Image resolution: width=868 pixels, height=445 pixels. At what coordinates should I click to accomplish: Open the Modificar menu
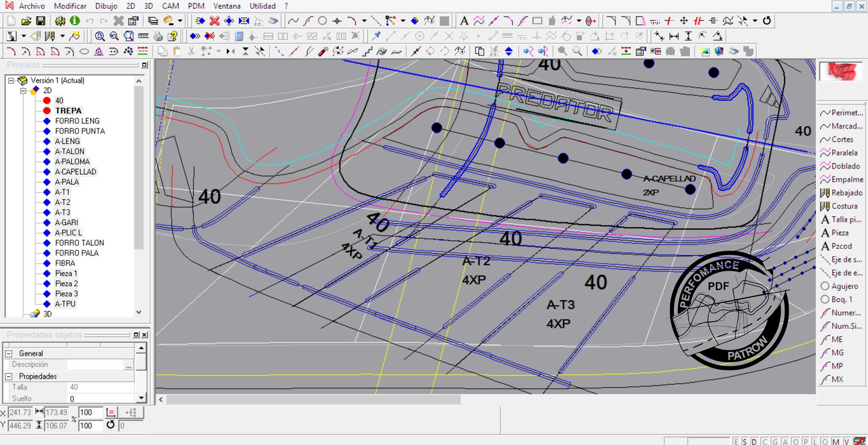click(70, 6)
